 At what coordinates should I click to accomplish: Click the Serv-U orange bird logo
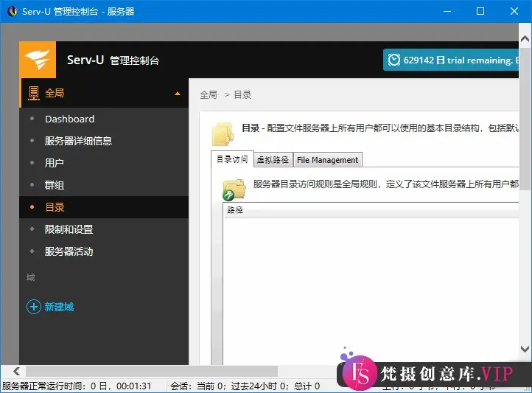pos(38,60)
